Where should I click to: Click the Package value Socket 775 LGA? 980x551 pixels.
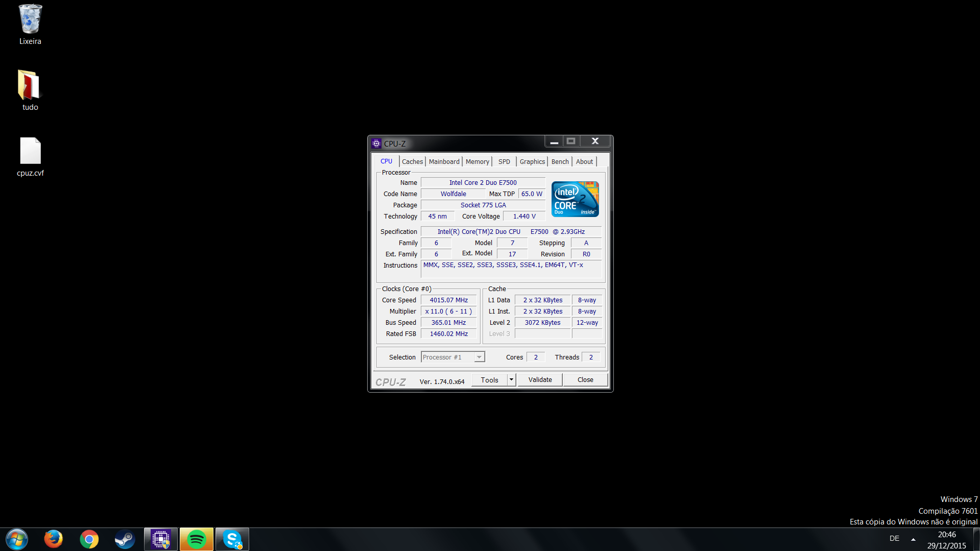(483, 205)
